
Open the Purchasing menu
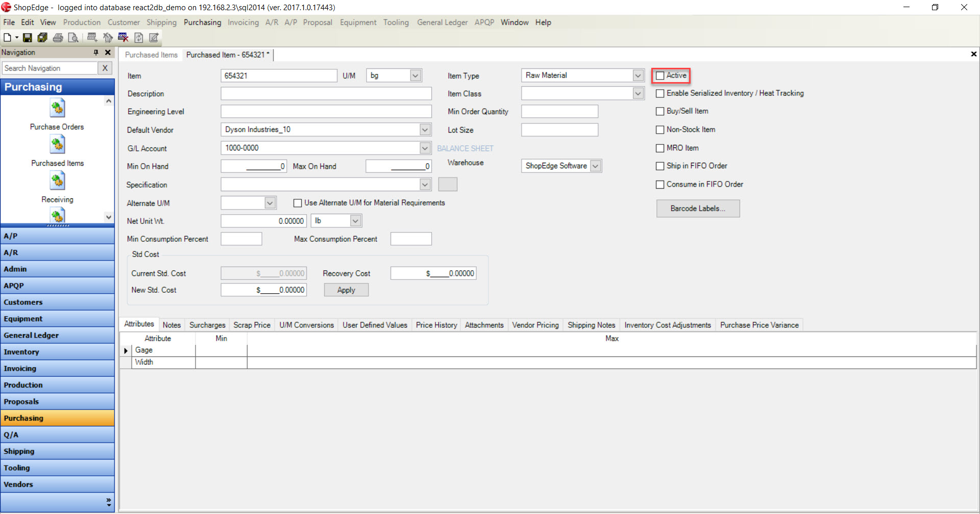(x=203, y=22)
